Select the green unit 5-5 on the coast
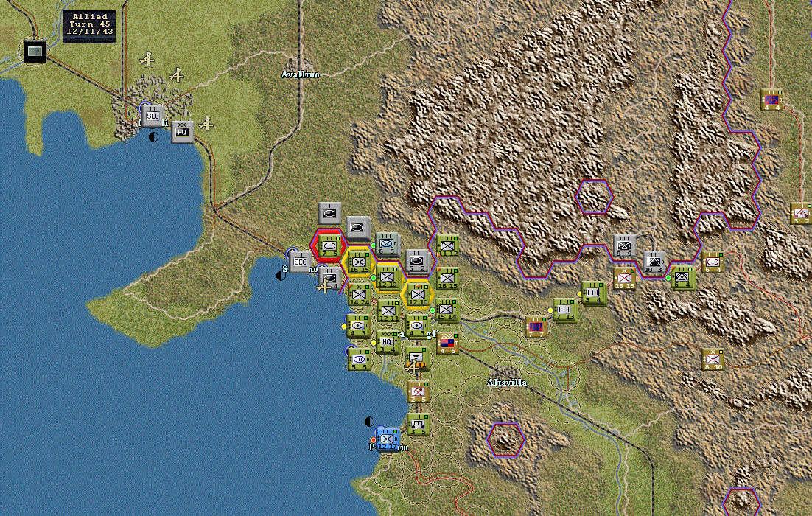The width and height of the screenshot is (812, 516). tap(358, 358)
